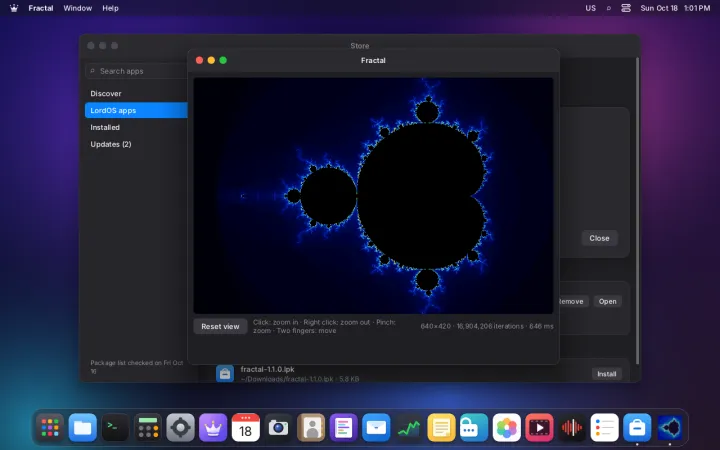Open the yellow Notes icon in dock
720x450 pixels.
pos(441,428)
